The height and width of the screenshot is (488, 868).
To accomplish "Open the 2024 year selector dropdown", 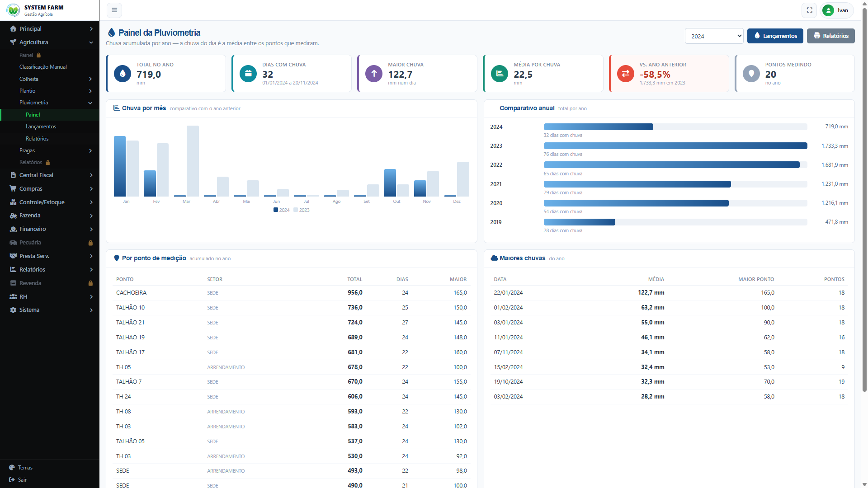I will coord(714,36).
